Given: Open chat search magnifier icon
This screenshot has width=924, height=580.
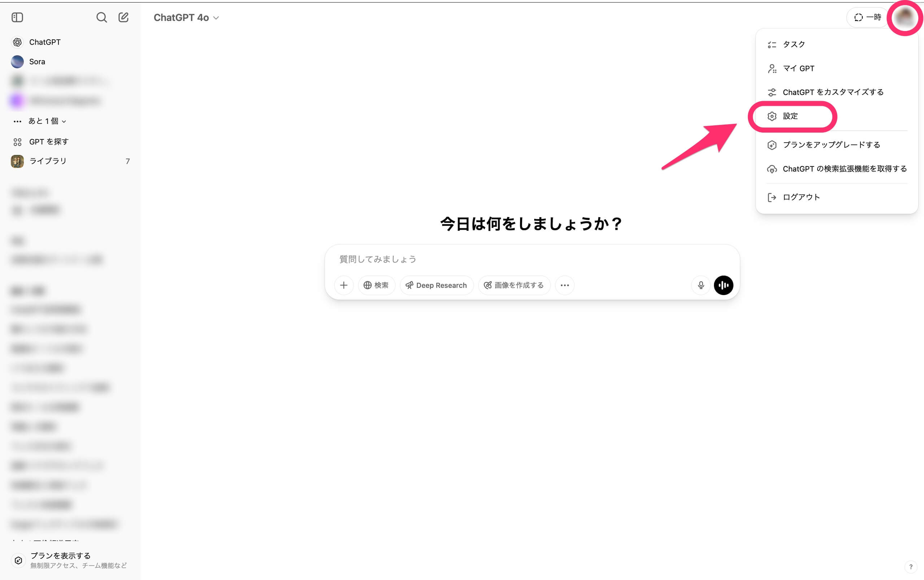Looking at the screenshot, I should (101, 17).
